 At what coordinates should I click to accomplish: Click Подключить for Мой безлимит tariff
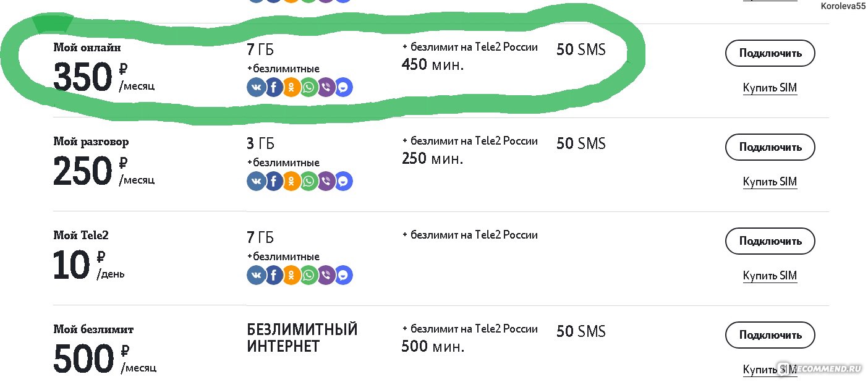(x=770, y=335)
